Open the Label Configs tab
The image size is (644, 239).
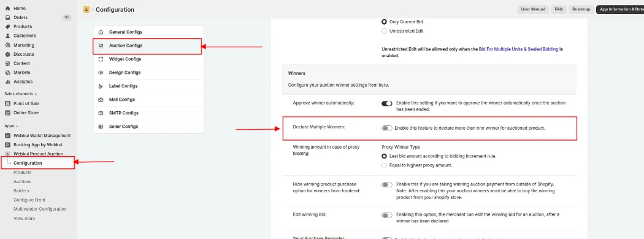tap(148, 87)
